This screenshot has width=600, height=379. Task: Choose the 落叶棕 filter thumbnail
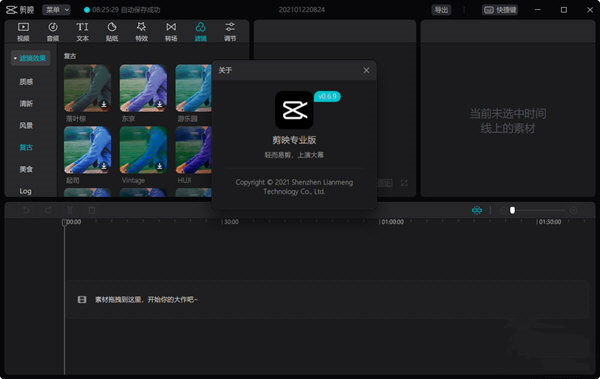(88, 88)
